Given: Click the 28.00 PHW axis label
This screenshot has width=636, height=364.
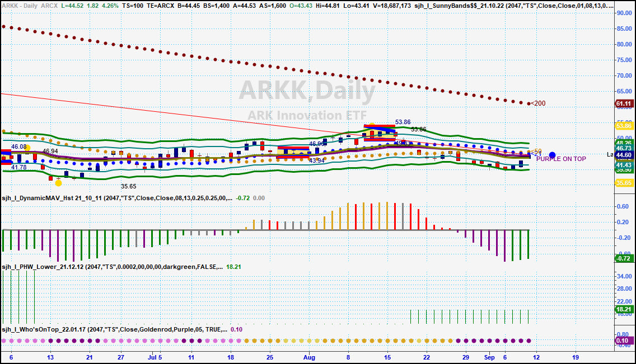Looking at the screenshot, I should (x=624, y=289).
